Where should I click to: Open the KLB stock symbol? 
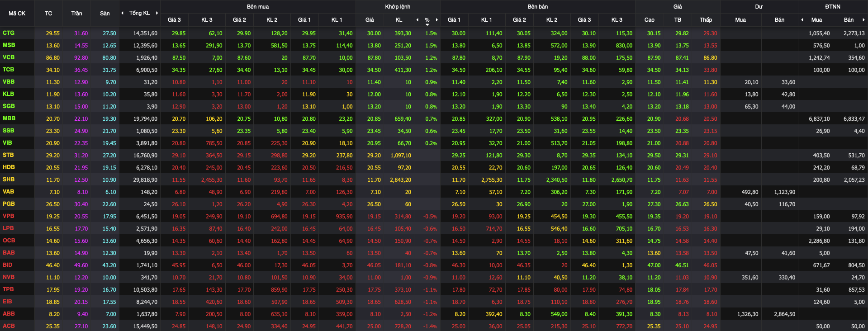point(8,94)
